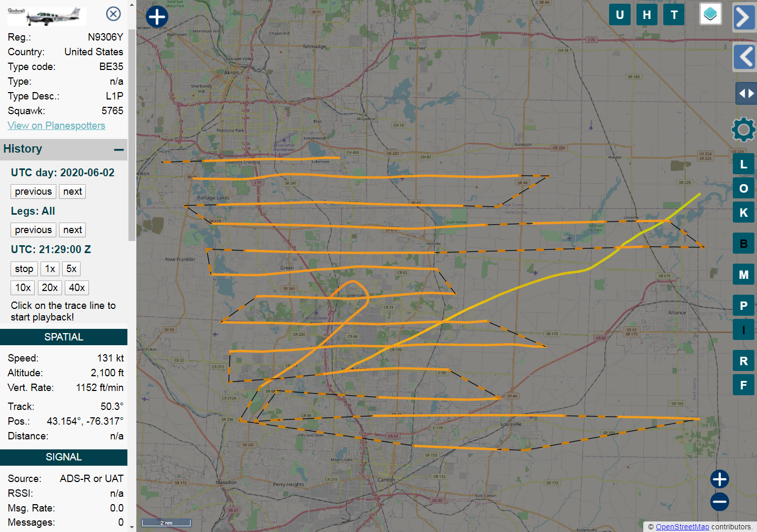The image size is (757, 532).
Task: Click the double-arrow sidebar toggle button
Action: [x=745, y=94]
